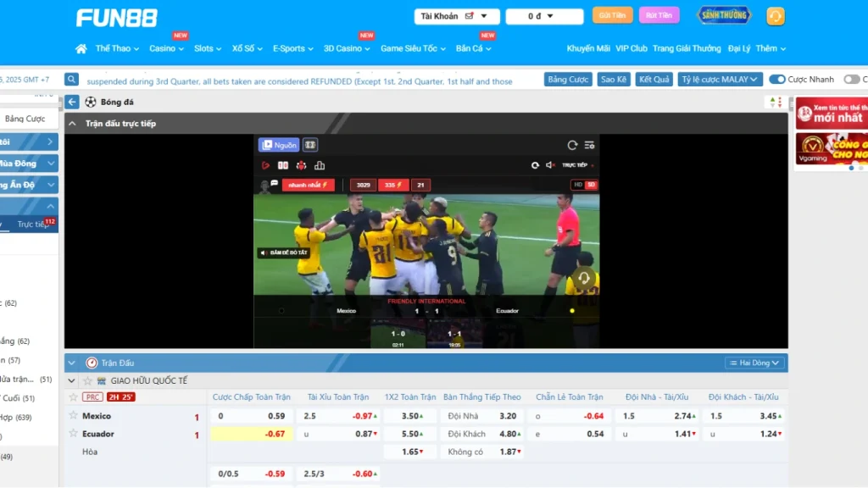Toggle the Cược Nhanh switch
Viewport: 868px width, 488px height.
point(777,80)
